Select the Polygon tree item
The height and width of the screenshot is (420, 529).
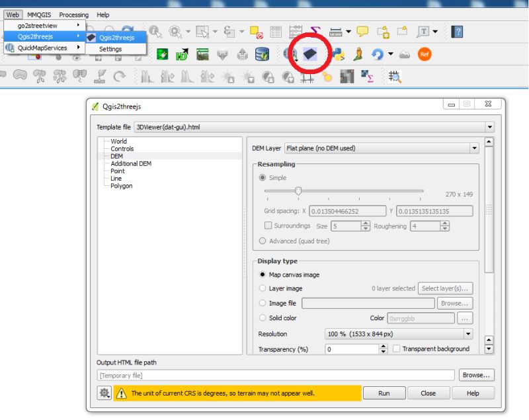[x=122, y=186]
